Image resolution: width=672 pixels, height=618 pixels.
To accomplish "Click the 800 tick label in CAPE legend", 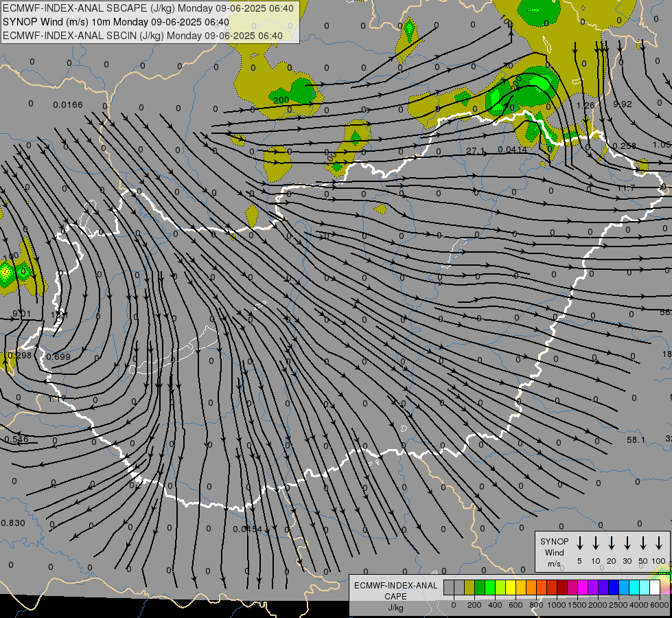I will coord(536,605).
